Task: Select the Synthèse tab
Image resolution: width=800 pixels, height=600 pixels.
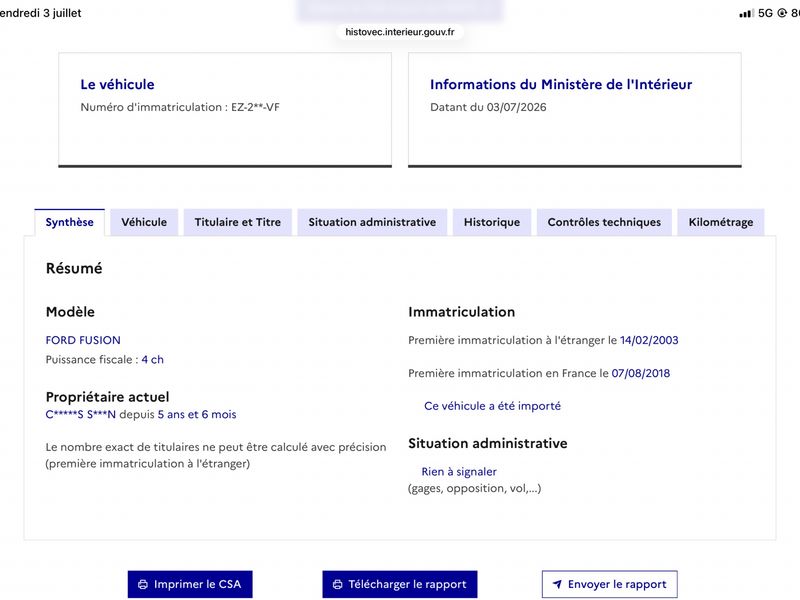Action: 69,222
